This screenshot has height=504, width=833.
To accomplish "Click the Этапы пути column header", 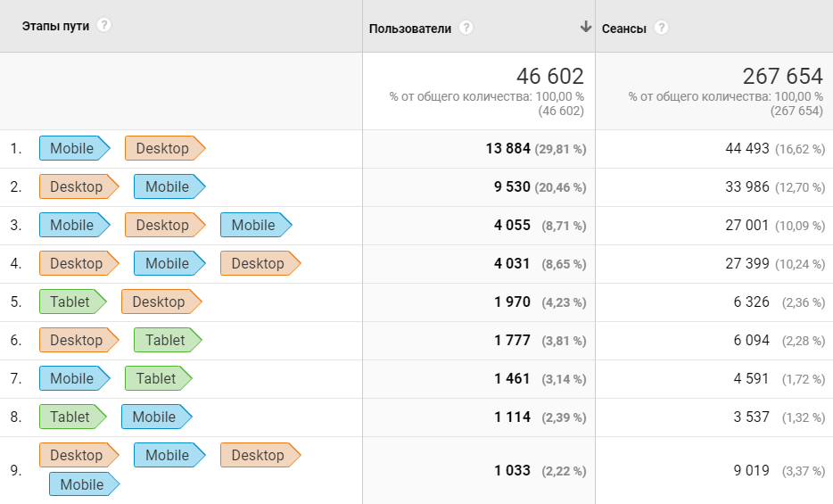I will click(x=55, y=26).
